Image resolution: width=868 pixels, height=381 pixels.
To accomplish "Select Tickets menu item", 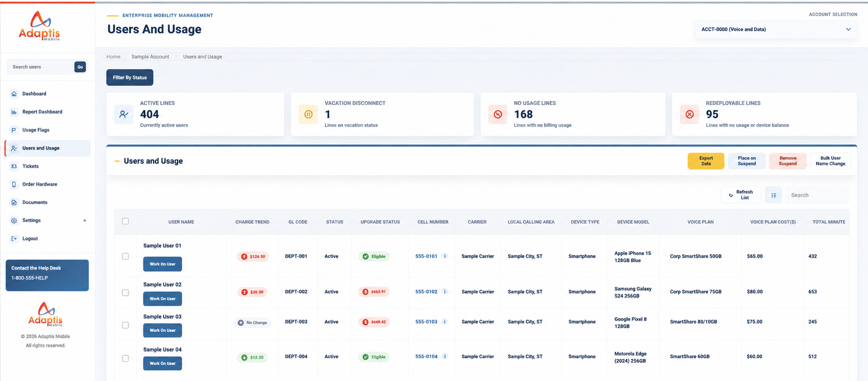I will pos(30,166).
